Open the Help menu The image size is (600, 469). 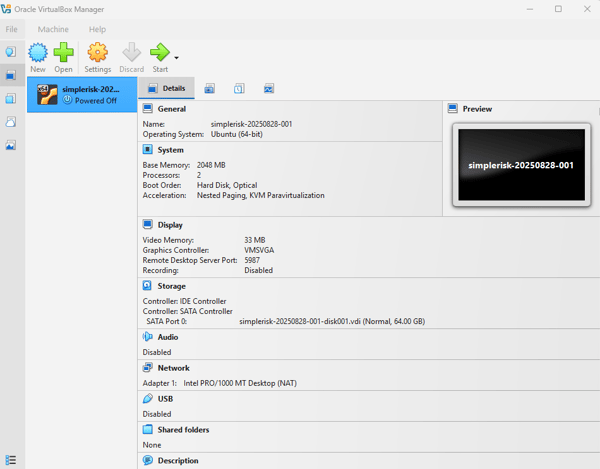click(97, 29)
